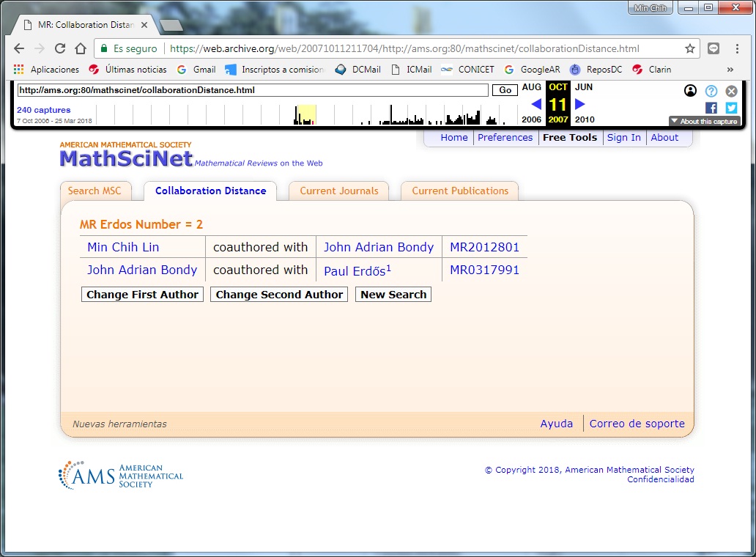The image size is (756, 557).
Task: Open the Últimas noticias bookmark
Action: tap(127, 70)
